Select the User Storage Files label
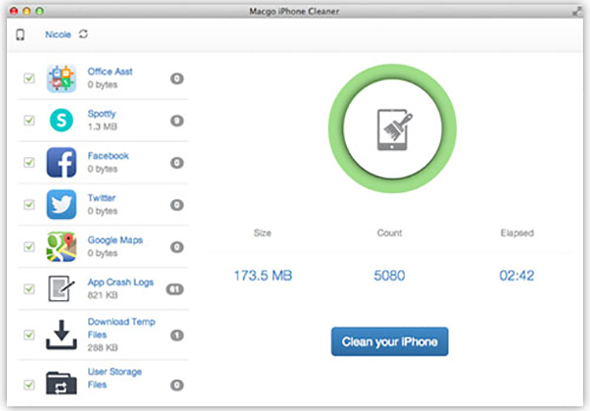Image resolution: width=590 pixels, height=411 pixels. click(x=114, y=378)
